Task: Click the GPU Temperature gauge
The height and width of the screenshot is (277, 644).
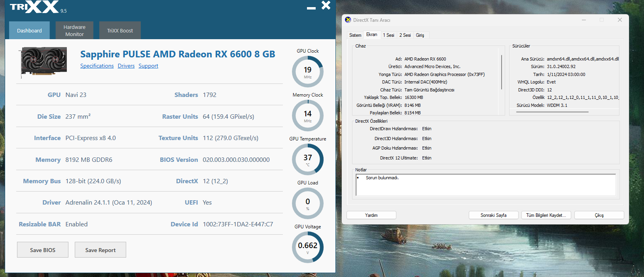Action: pyautogui.click(x=308, y=159)
